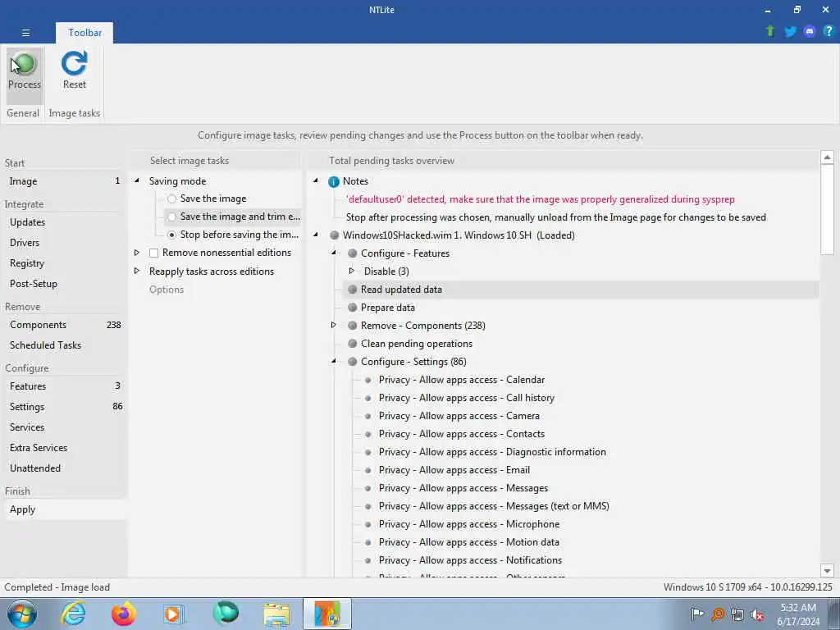Viewport: 840px width, 630px height.
Task: Open the green globe browser taskbar icon
Action: [225, 614]
